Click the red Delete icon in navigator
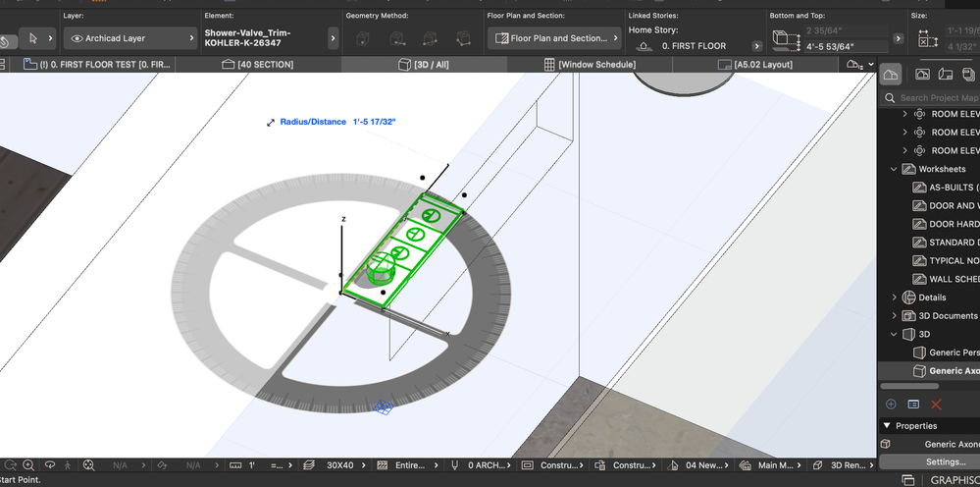 coord(936,405)
